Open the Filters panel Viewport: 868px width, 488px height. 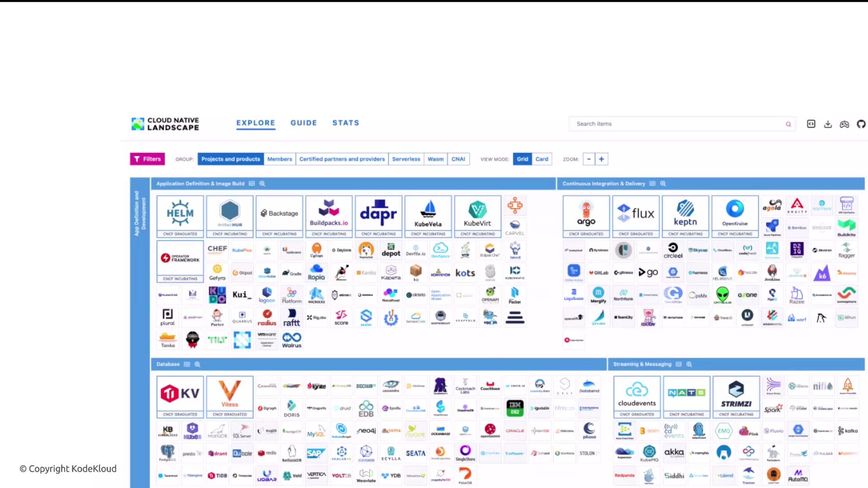click(147, 159)
